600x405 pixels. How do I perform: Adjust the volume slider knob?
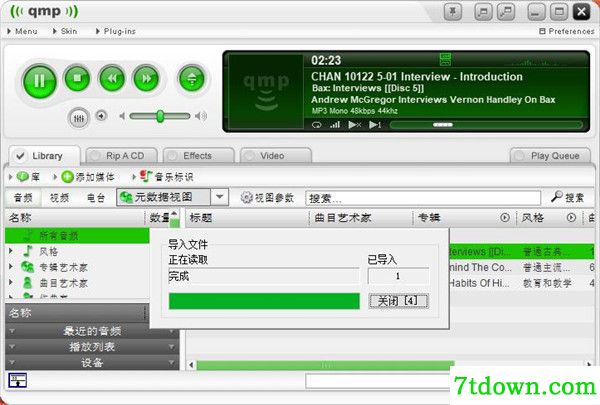click(160, 116)
